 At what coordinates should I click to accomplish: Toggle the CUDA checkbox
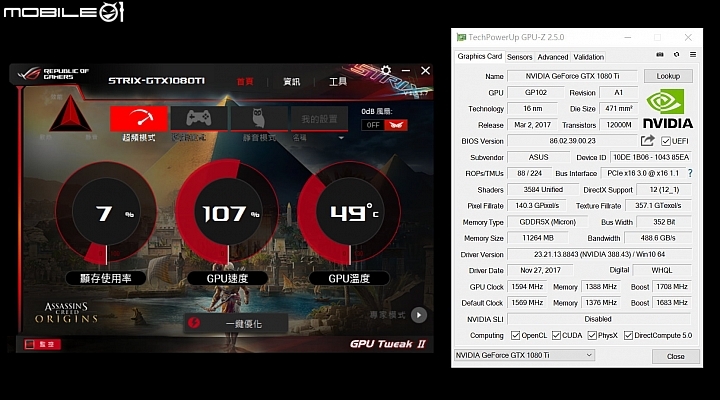(557, 335)
